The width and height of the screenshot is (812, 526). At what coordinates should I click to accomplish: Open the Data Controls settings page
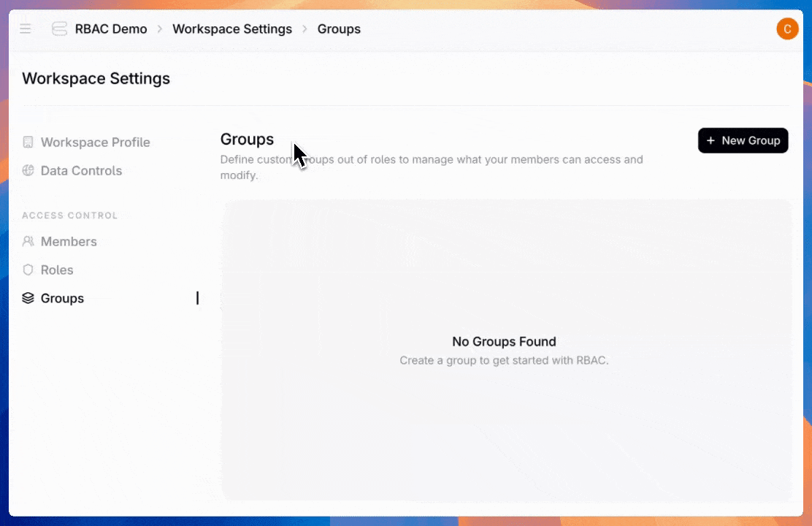pyautogui.click(x=81, y=171)
